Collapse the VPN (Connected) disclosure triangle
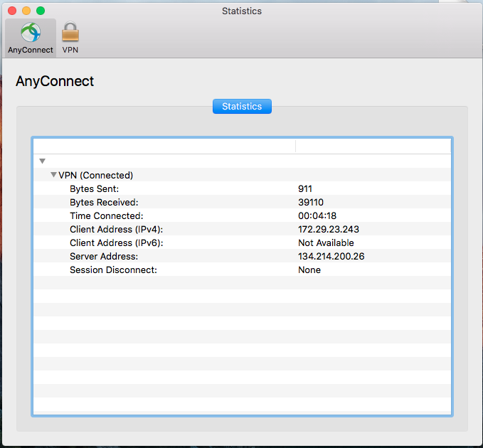The width and height of the screenshot is (483, 448). (x=54, y=175)
